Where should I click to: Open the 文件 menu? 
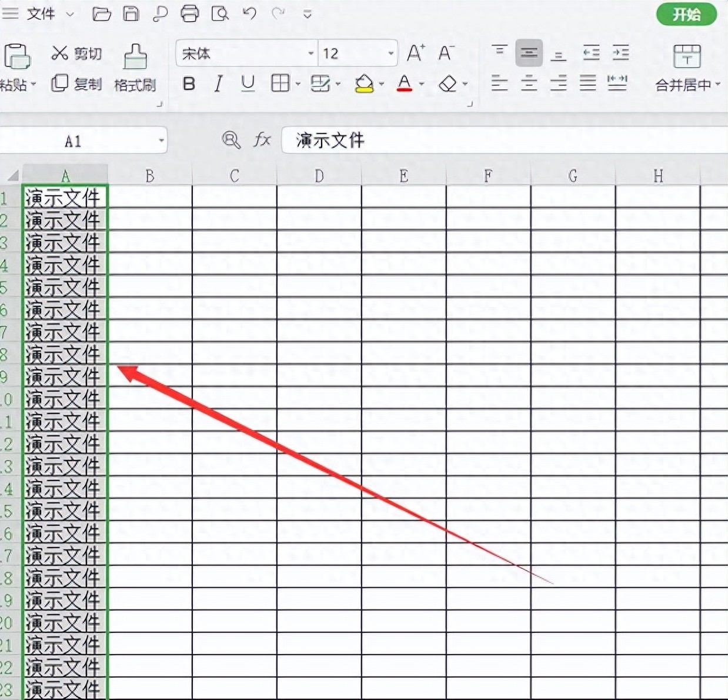pos(40,14)
